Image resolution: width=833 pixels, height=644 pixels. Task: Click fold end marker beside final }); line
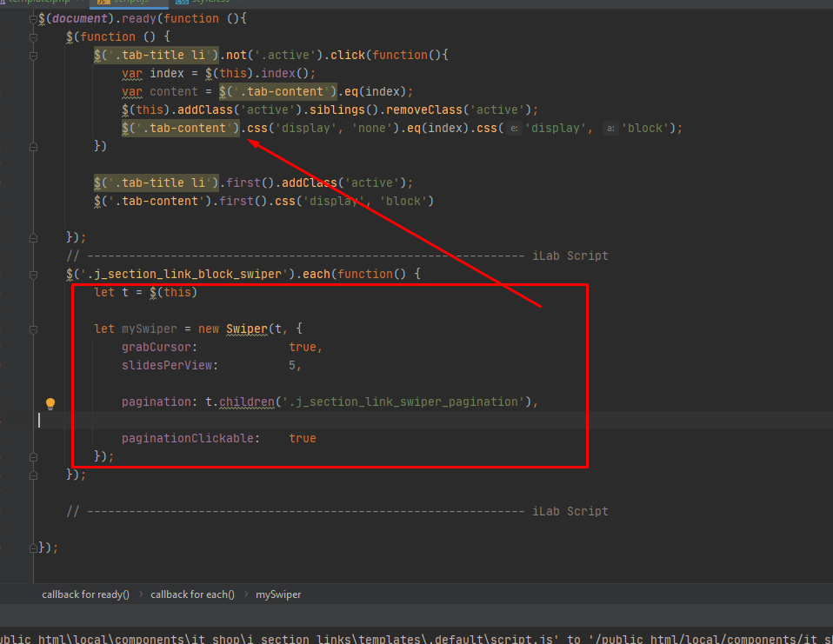click(x=33, y=548)
